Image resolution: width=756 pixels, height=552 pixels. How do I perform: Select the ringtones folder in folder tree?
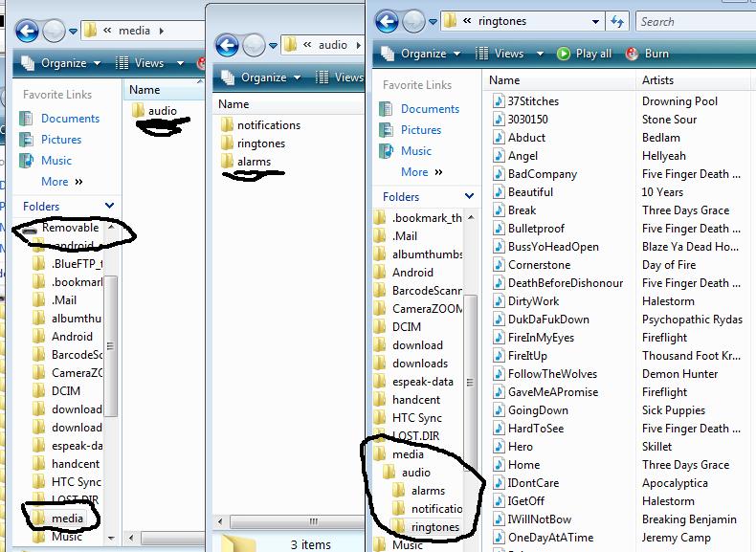pyautogui.click(x=434, y=527)
